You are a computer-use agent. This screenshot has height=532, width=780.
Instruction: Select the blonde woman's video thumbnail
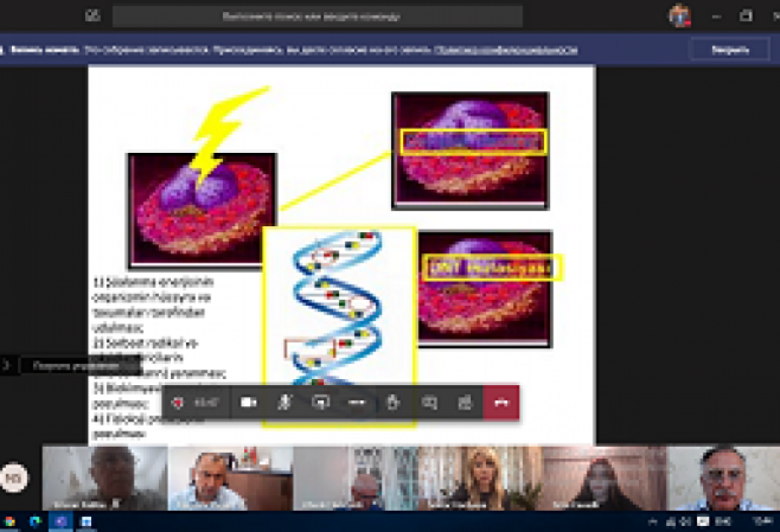pyautogui.click(x=480, y=478)
